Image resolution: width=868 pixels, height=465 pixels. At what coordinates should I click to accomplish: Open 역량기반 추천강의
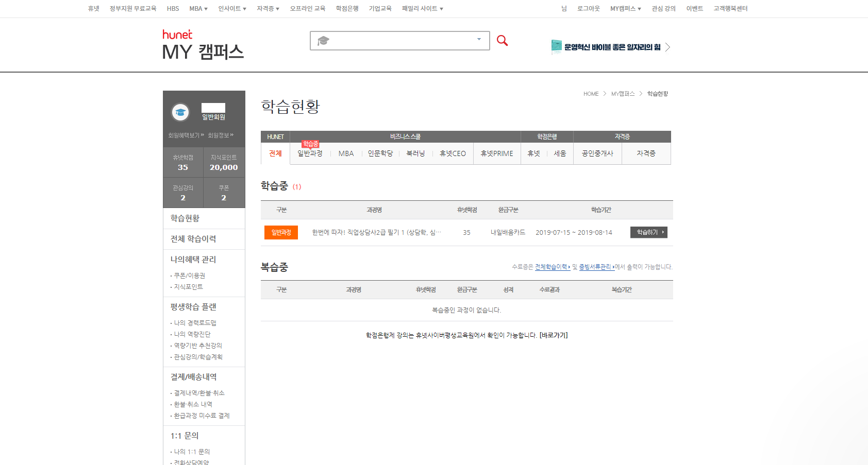(x=198, y=346)
